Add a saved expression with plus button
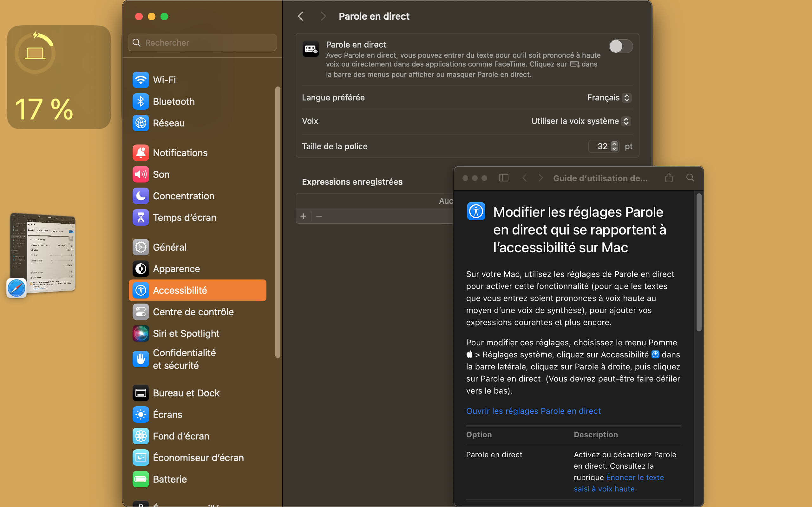Screen dimensions: 812x507 pyautogui.click(x=303, y=216)
